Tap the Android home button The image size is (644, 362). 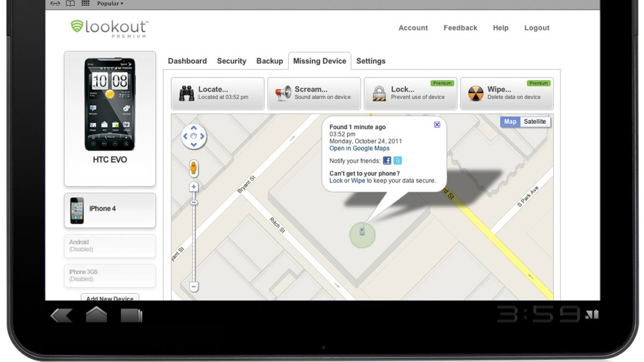tap(96, 315)
